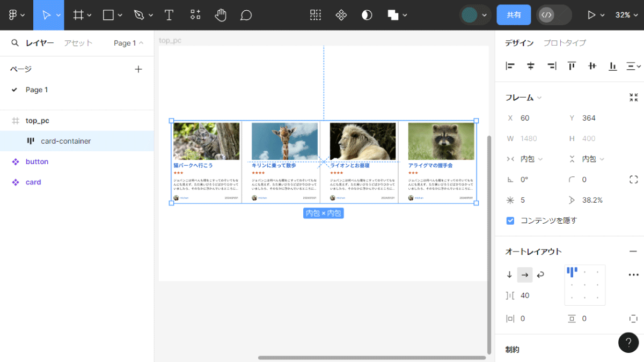Open the Page 1 dropdown in layers header
The height and width of the screenshot is (362, 644).
pyautogui.click(x=128, y=43)
